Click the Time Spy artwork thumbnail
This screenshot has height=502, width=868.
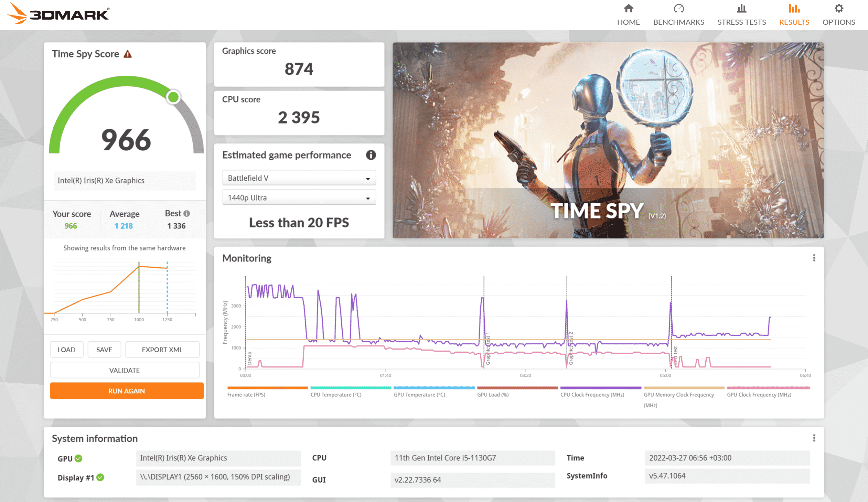[608, 140]
